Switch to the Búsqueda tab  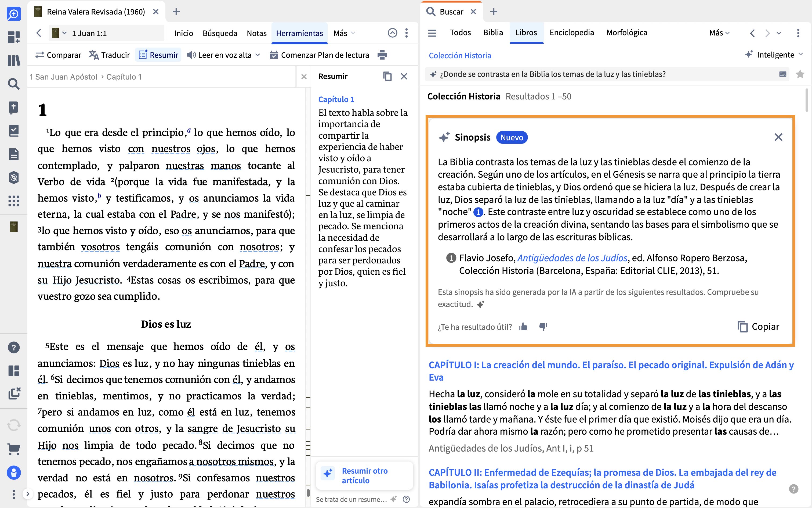tap(220, 33)
